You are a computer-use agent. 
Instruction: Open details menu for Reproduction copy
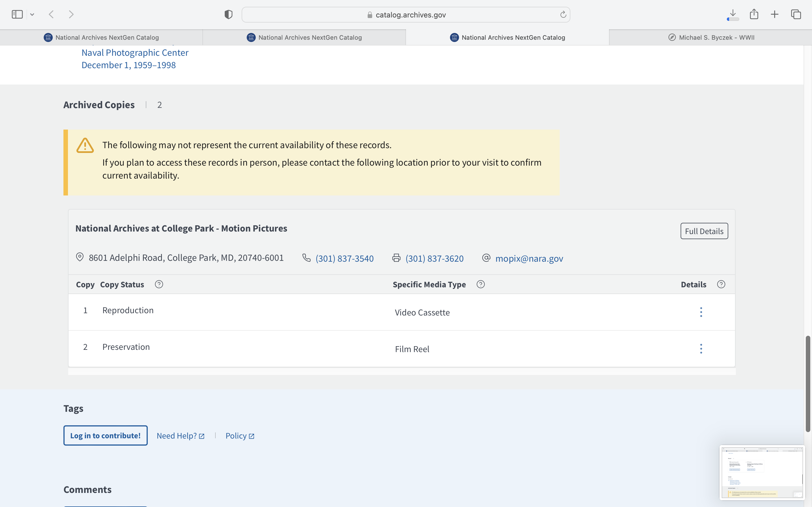[x=701, y=312]
